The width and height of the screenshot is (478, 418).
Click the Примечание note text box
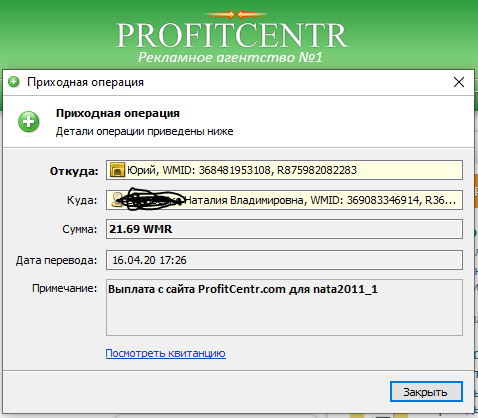tap(284, 307)
